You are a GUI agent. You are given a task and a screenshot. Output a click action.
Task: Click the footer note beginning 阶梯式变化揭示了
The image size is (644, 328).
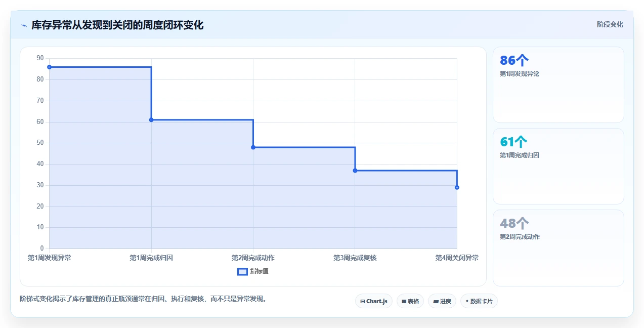[143, 299]
